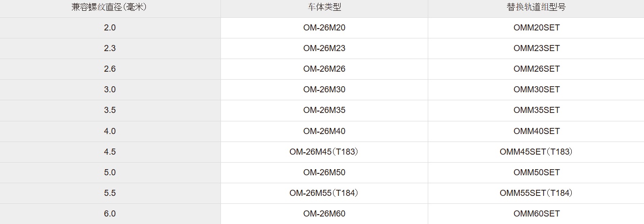
Task: Select the OMM40SET replacement set
Action: 536,131
